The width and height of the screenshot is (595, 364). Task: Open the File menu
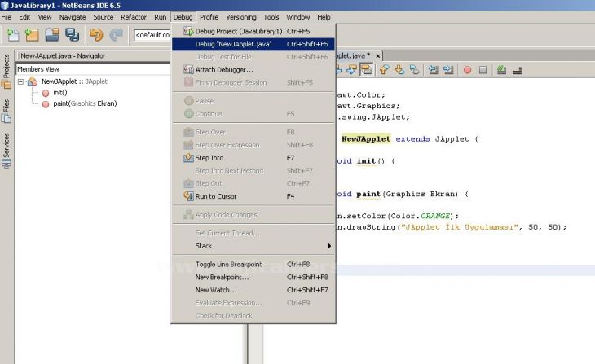(6, 17)
